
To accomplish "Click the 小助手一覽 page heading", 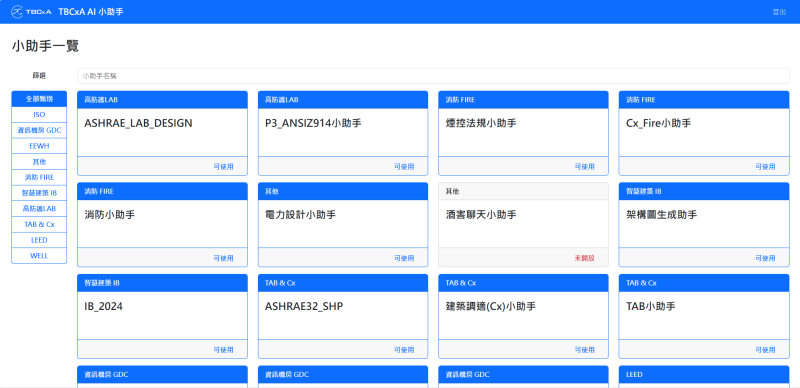I will tap(45, 46).
